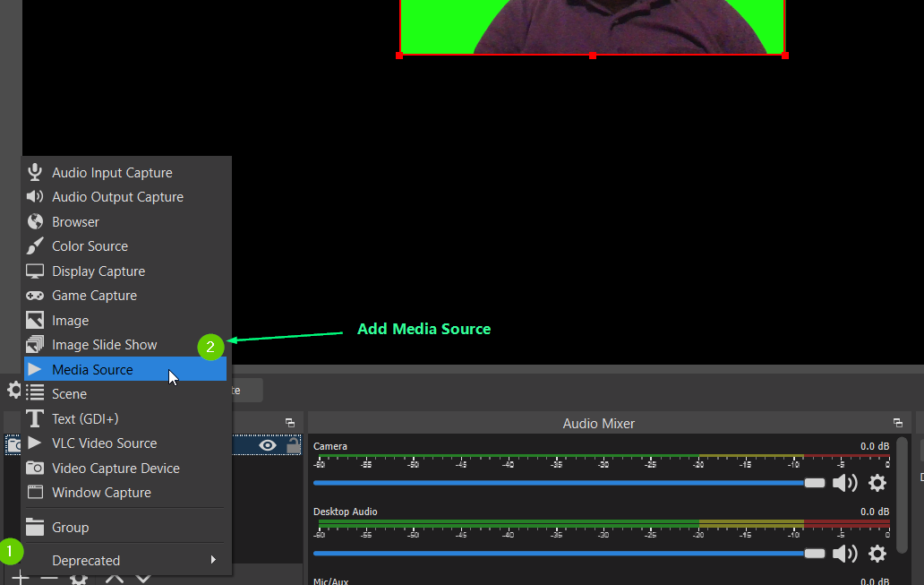This screenshot has height=585, width=924.
Task: Pop out the Audio Mixer panel icon
Action: (897, 423)
